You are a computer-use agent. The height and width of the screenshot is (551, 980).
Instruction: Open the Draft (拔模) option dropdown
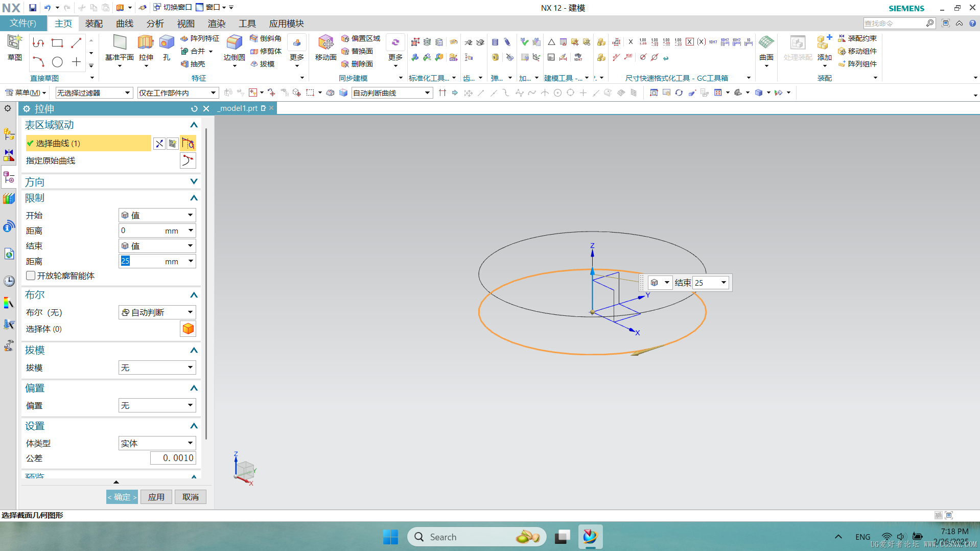[157, 368]
